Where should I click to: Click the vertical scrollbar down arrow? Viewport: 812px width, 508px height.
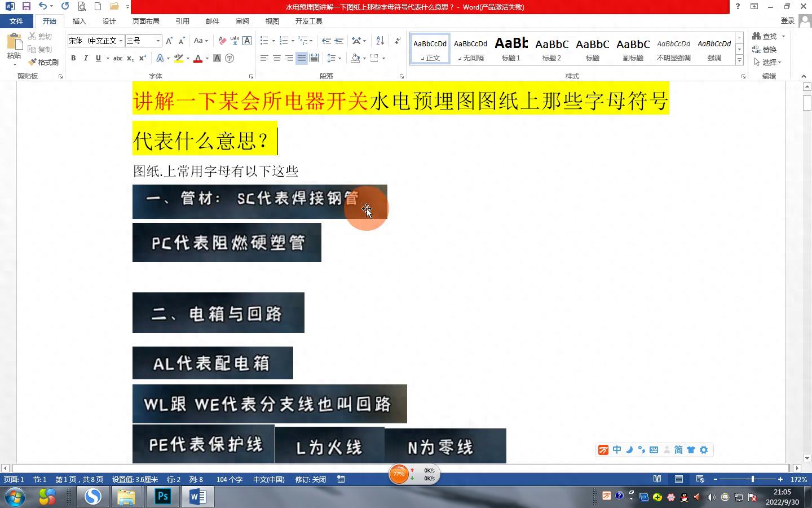[807, 458]
